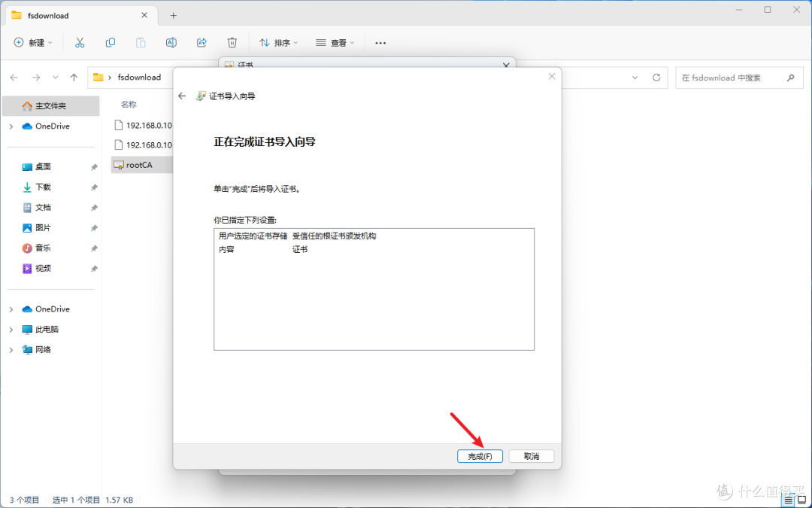812x508 pixels.
Task: Select 此电脑 in the sidebar
Action: click(x=47, y=329)
